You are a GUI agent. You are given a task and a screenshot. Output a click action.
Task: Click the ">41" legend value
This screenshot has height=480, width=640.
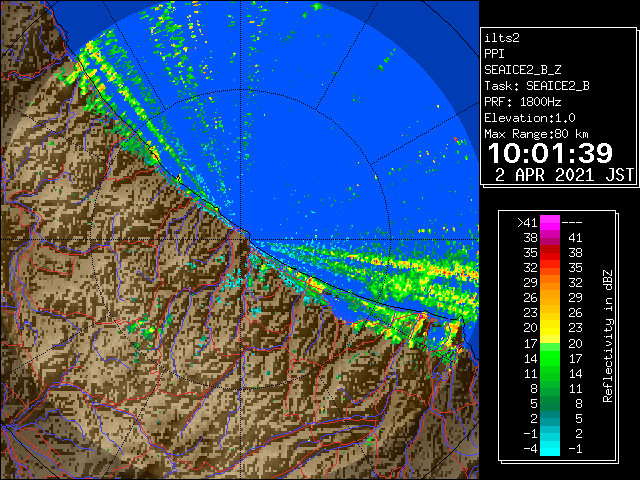527,223
